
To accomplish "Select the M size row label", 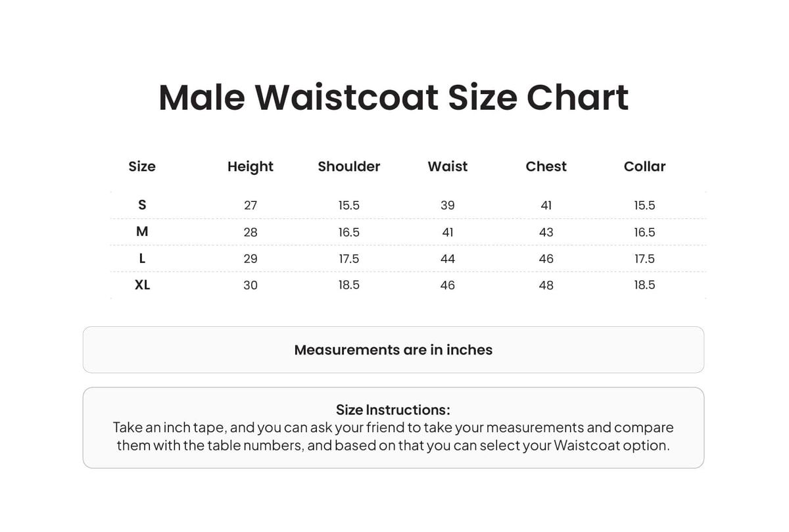I will click(x=142, y=231).
